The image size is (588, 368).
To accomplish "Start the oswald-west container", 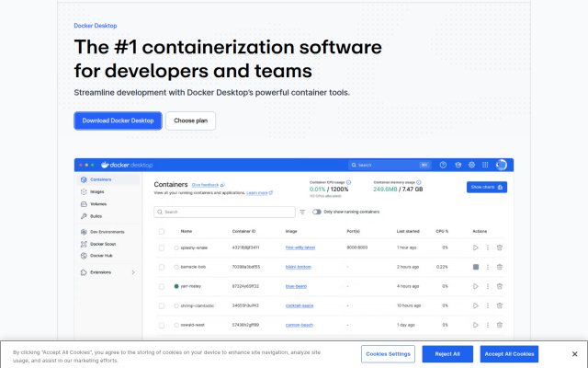I will tap(476, 325).
